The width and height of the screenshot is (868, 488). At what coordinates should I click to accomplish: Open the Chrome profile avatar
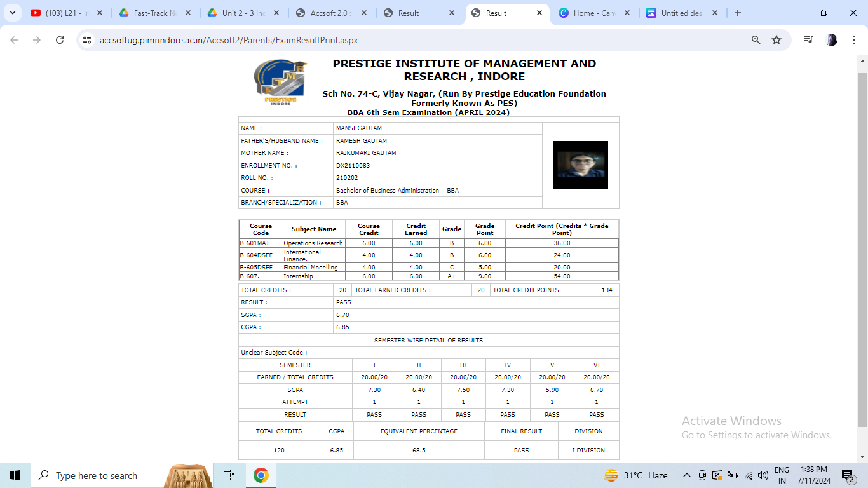coord(831,40)
